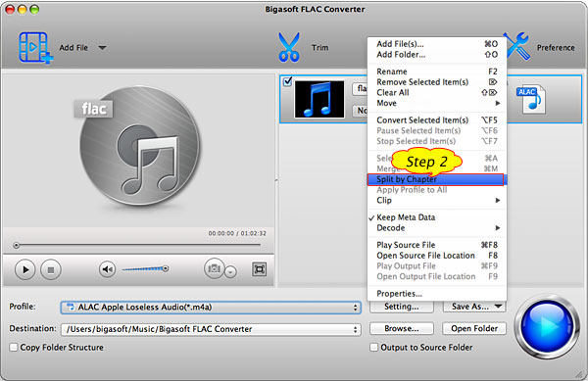Screen dimensions: 588x381
Task: Play the preview with play button
Action: coord(25,269)
